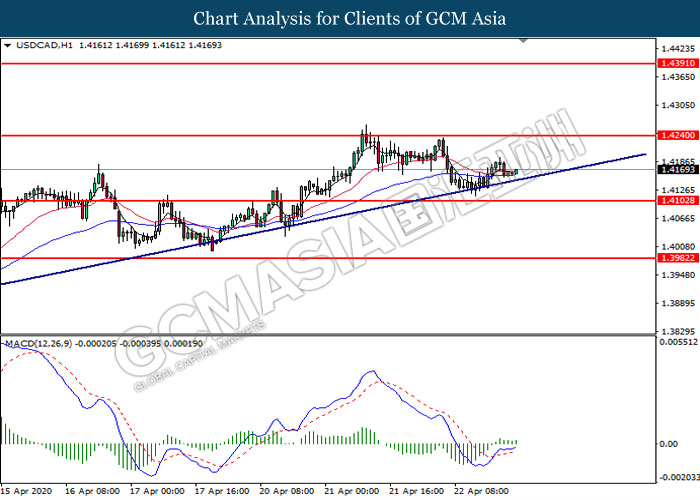Click the 1.43910 red price tag

click(672, 63)
